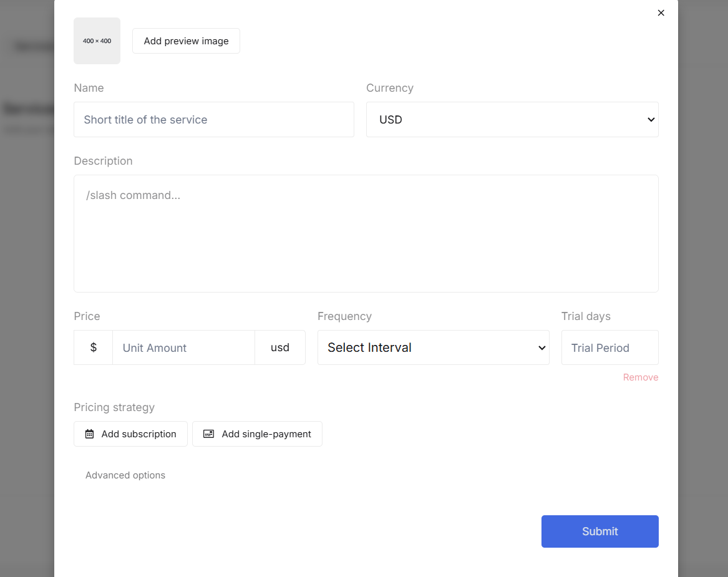The width and height of the screenshot is (728, 577).
Task: Click the card icon on Add single-payment
Action: pos(209,434)
